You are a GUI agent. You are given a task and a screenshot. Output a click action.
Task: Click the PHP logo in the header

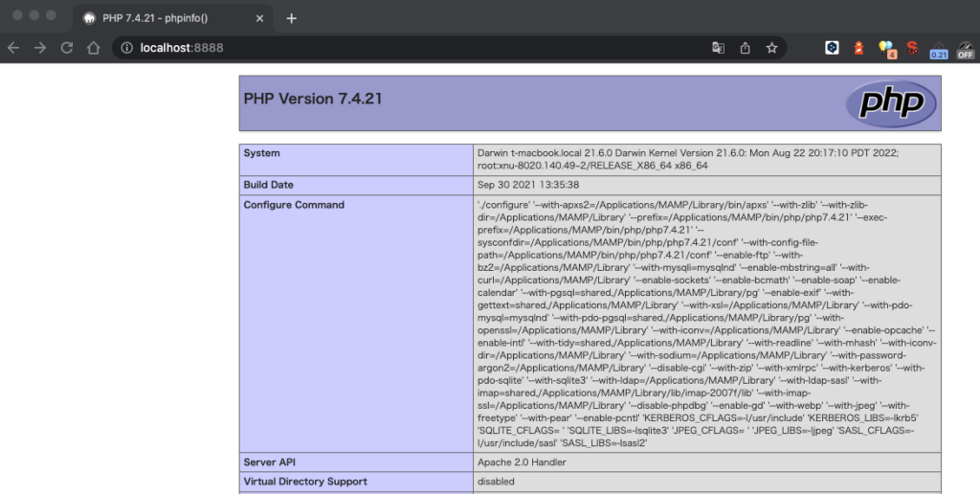click(x=891, y=102)
